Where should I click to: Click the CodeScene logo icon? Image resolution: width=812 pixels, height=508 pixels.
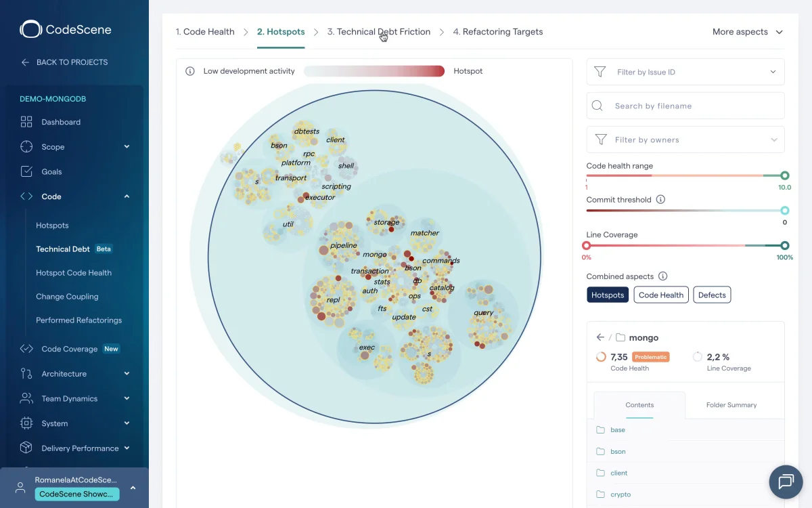coord(31,29)
